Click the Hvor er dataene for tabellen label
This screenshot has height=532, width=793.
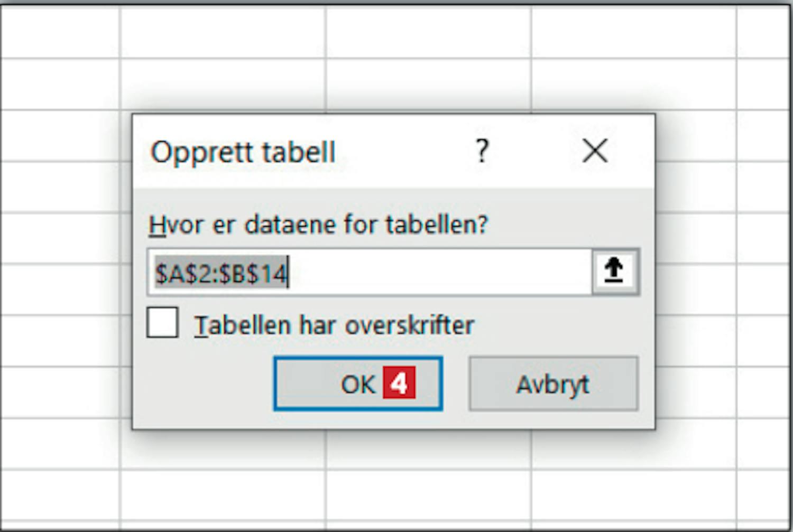pos(318,224)
